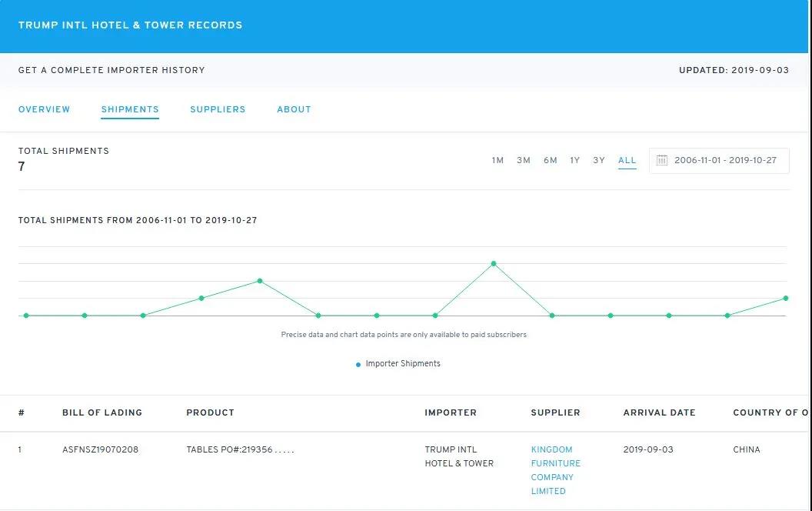Click the total shipments count 7
This screenshot has height=511, width=812.
click(22, 166)
